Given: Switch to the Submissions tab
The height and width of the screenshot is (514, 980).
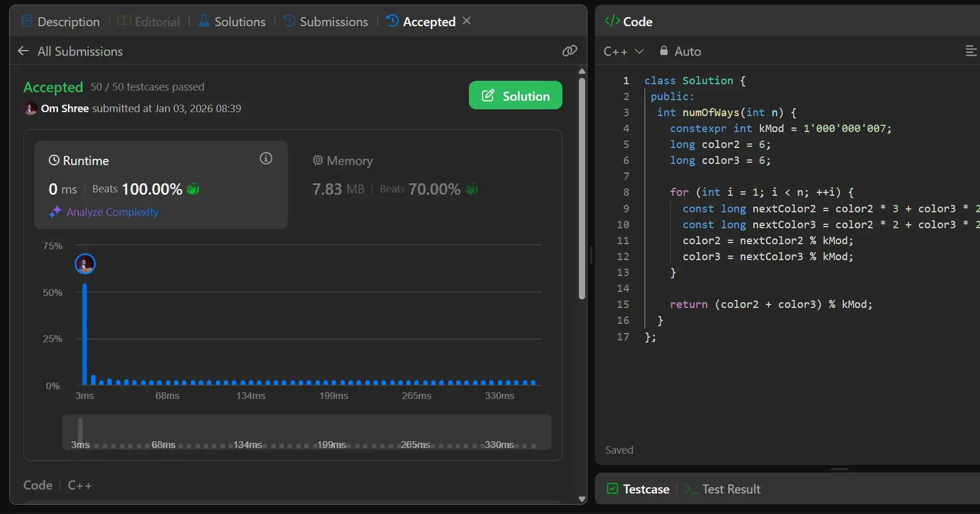Looking at the screenshot, I should coord(325,22).
